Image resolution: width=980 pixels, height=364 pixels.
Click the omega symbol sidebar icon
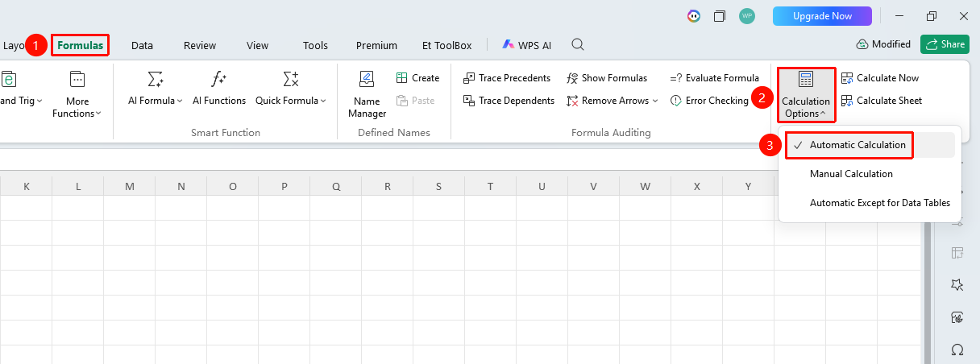pyautogui.click(x=957, y=350)
